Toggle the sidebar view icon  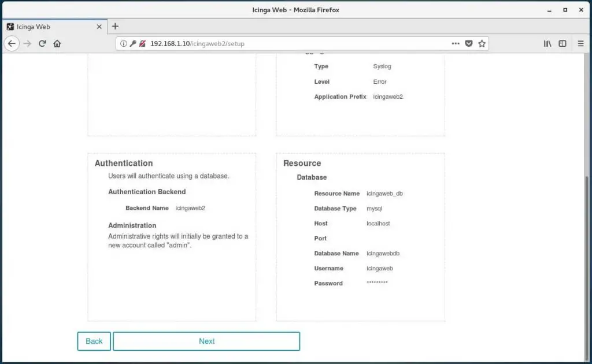tap(563, 44)
